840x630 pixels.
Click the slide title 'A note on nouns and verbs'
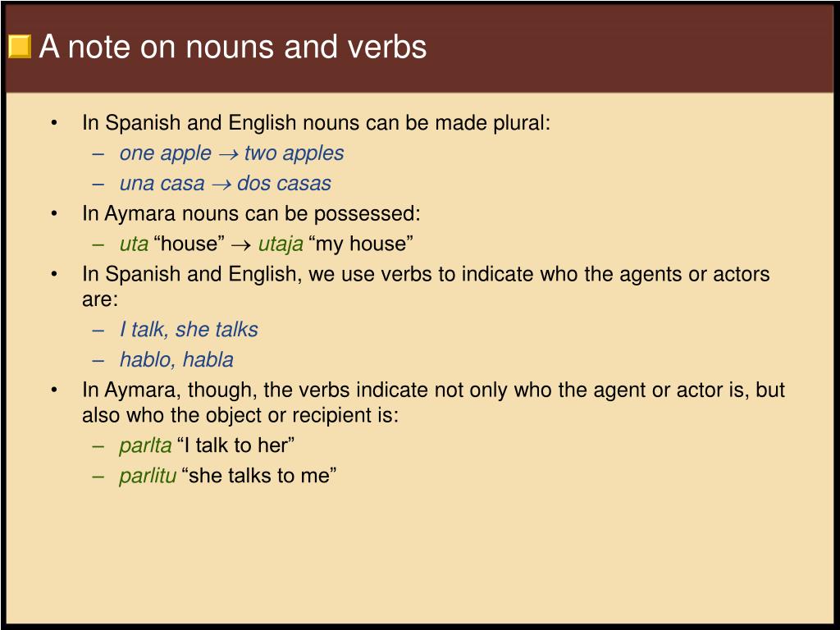tap(232, 47)
